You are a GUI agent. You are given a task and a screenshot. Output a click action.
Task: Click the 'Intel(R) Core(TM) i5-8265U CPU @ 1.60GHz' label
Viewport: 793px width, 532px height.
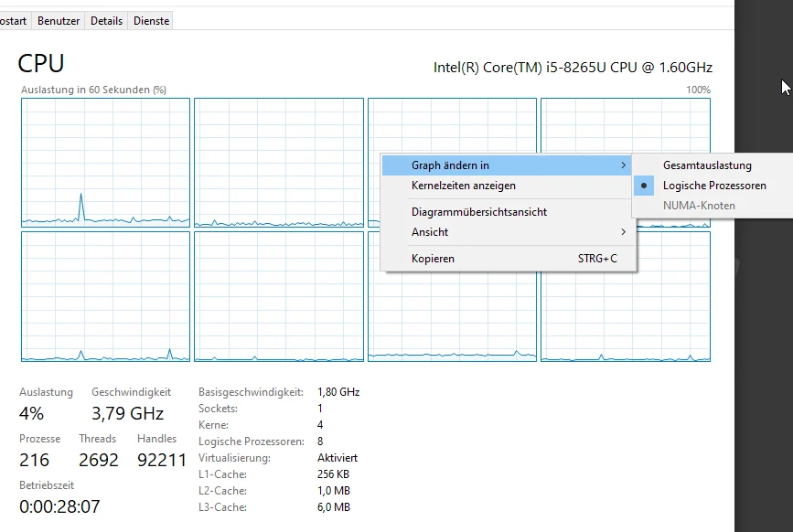573,68
